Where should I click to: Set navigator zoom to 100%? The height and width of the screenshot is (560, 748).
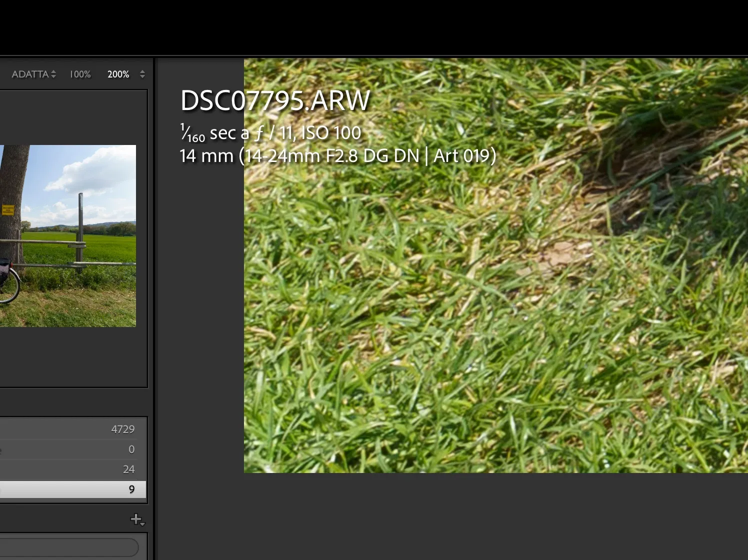tap(80, 74)
